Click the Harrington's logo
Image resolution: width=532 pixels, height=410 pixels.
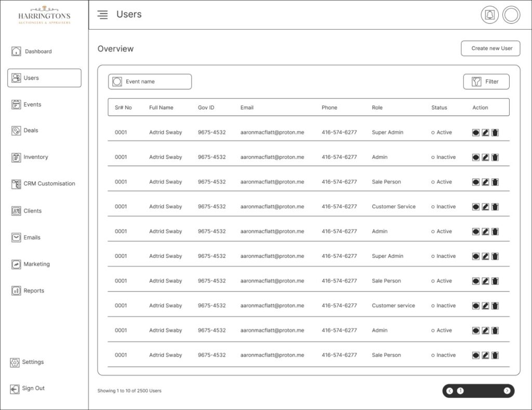44,16
